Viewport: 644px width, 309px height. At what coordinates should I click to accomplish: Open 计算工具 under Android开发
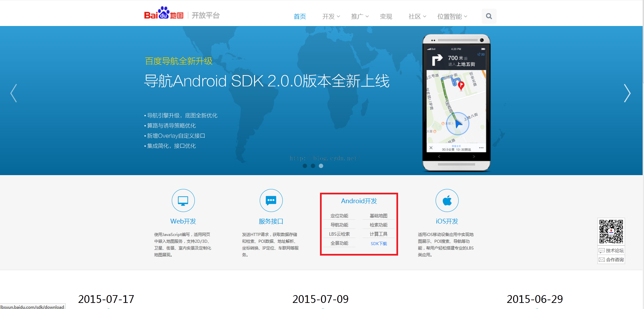coord(378,234)
